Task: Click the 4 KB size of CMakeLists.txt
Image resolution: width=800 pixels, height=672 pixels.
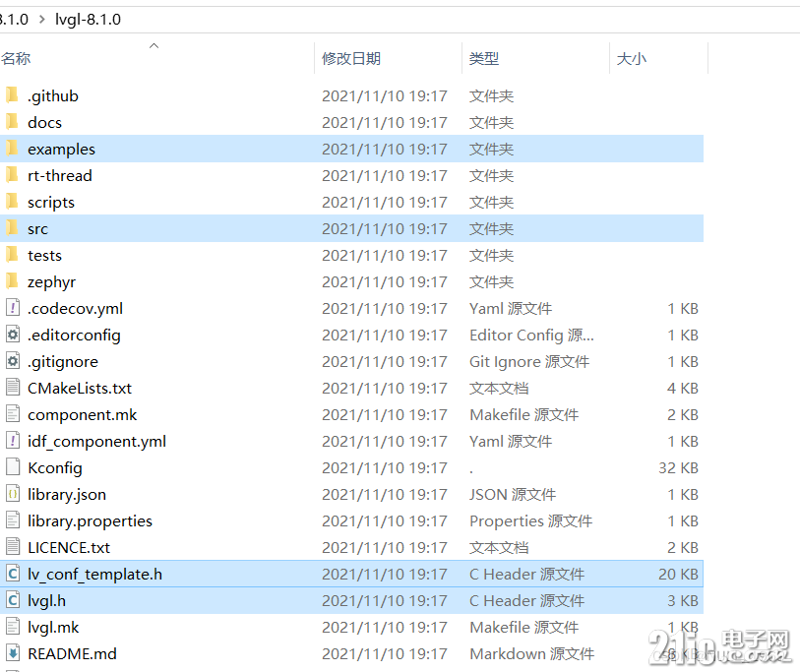Action: (x=683, y=388)
